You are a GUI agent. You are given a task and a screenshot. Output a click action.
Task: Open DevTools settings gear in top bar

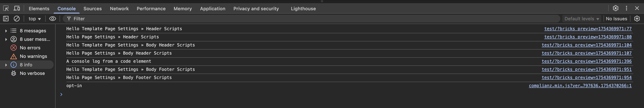615,8
